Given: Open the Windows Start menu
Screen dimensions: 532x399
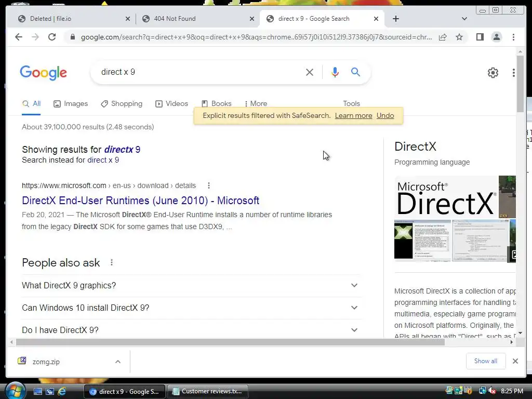Looking at the screenshot, I should click(15, 391).
